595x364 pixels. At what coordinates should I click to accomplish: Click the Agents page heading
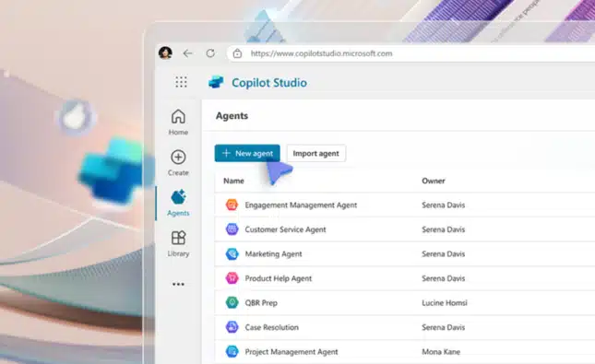tap(232, 115)
